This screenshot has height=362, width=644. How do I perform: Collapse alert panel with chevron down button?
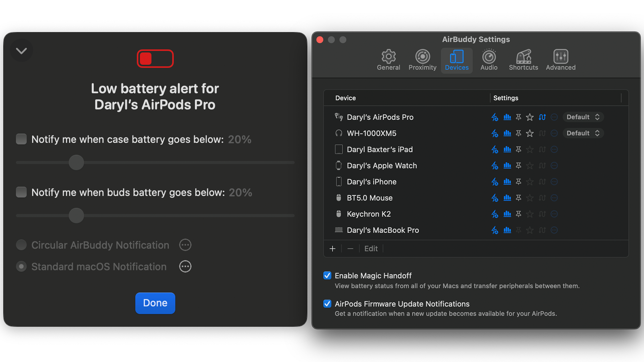(x=21, y=51)
